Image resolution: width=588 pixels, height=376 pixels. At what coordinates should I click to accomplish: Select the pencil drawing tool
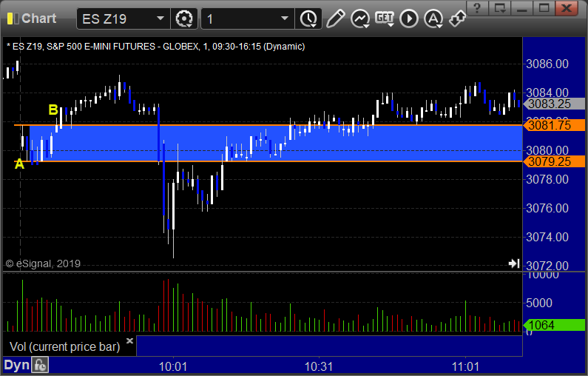pos(335,19)
